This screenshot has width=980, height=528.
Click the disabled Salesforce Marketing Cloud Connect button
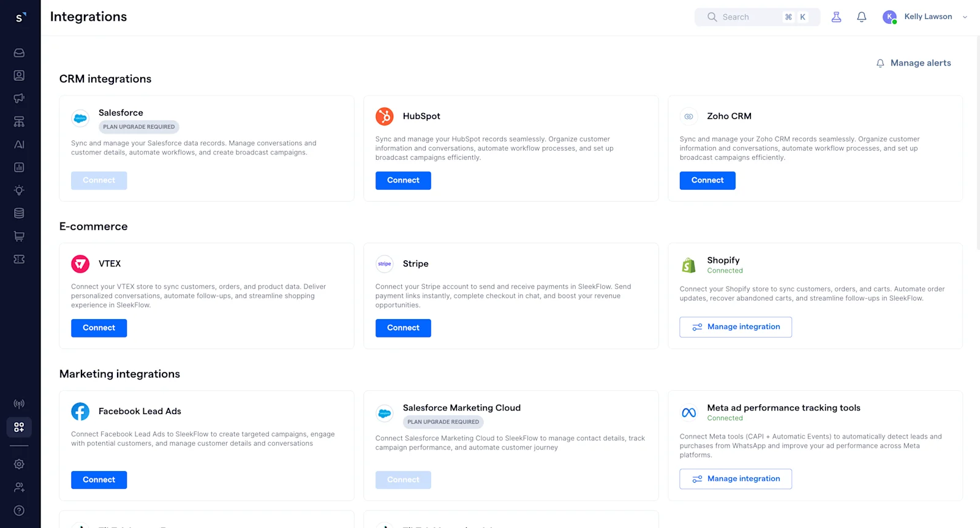(403, 480)
